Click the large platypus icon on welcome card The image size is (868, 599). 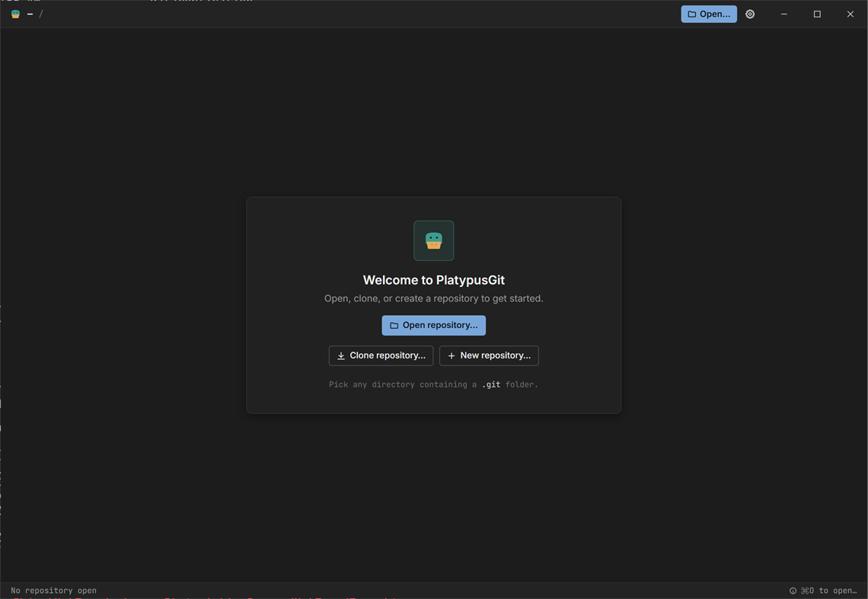(433, 241)
